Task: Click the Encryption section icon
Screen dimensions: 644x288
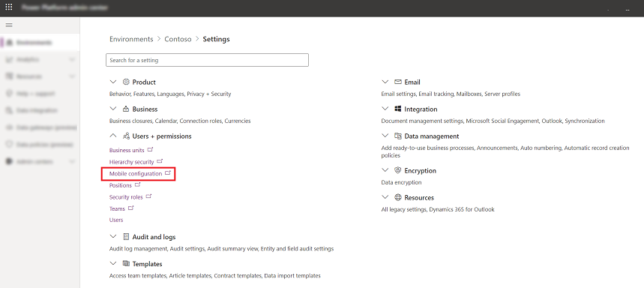Action: (397, 170)
